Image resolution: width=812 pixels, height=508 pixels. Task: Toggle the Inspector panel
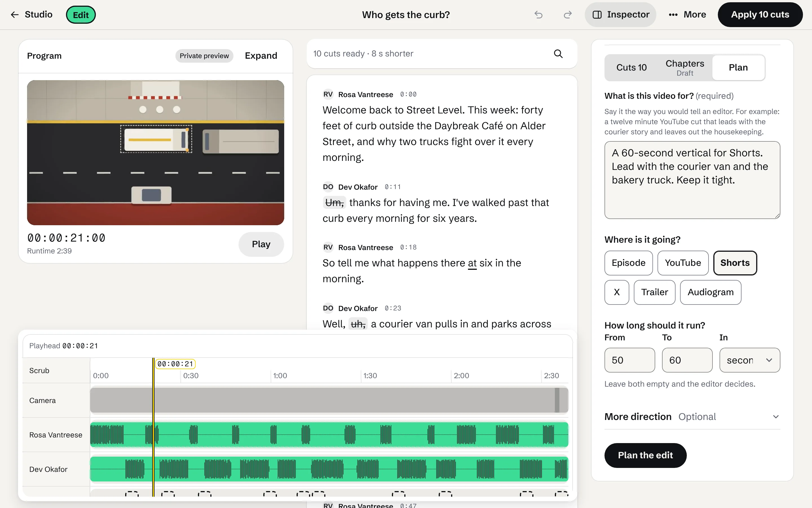point(620,15)
